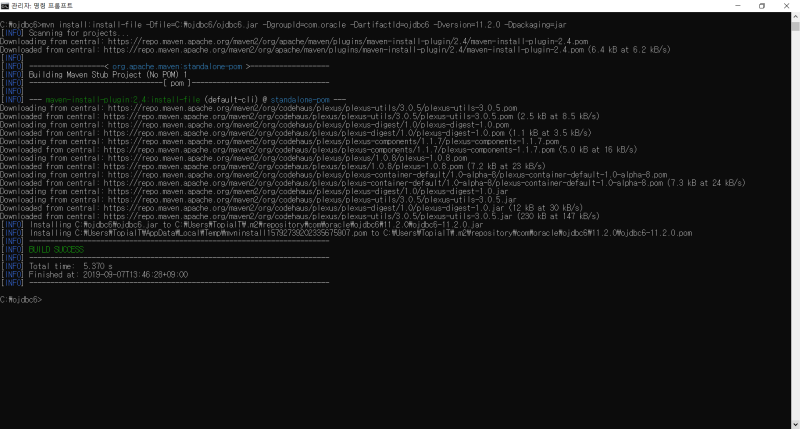Click the scrollbar down arrow

point(795,424)
